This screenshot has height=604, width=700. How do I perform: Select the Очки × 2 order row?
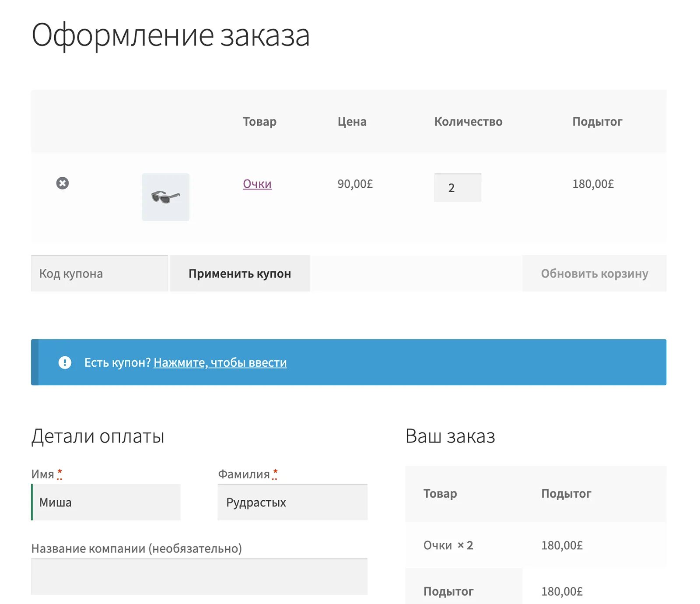[x=536, y=545]
